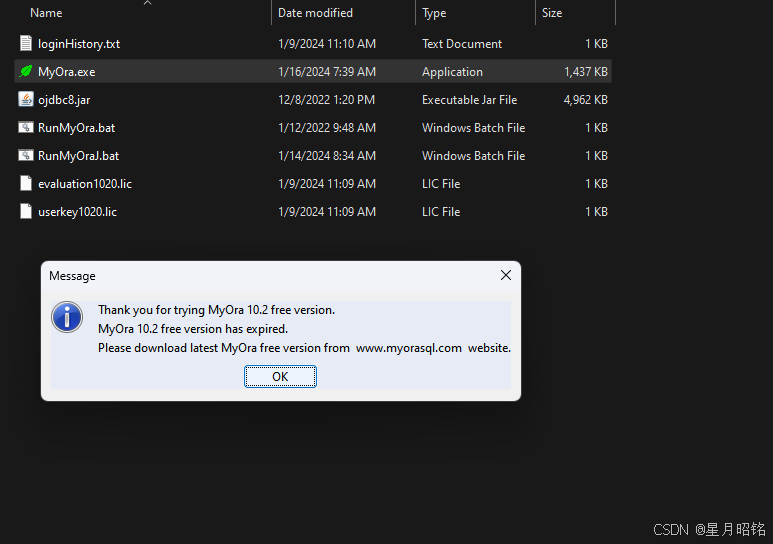This screenshot has height=544, width=773.
Task: Sort files by the Type column header
Action: tap(434, 13)
